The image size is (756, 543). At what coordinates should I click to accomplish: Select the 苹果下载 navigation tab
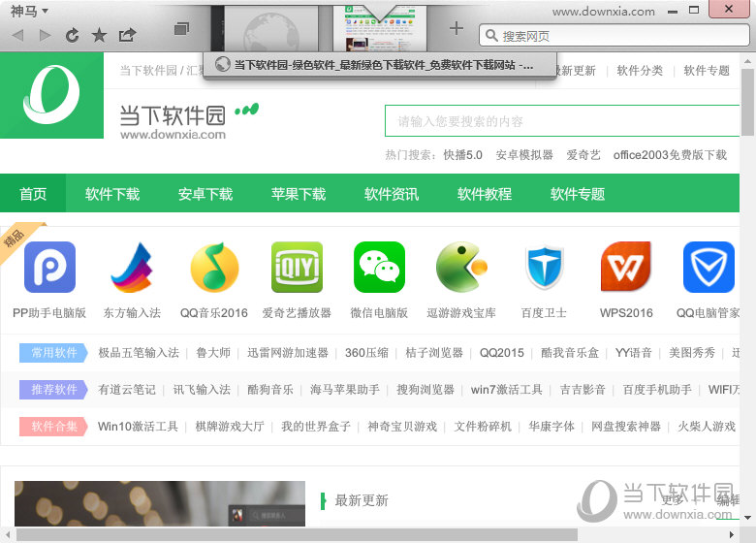click(299, 193)
